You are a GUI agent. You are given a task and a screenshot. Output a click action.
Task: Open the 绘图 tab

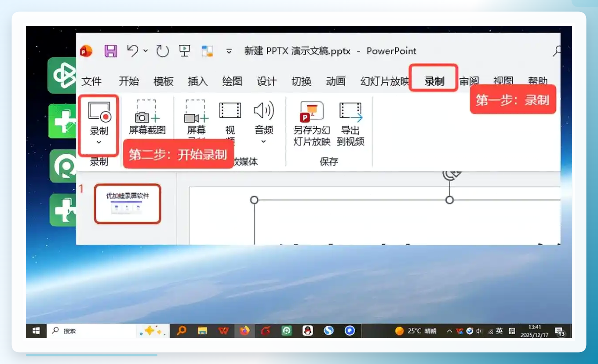click(232, 81)
